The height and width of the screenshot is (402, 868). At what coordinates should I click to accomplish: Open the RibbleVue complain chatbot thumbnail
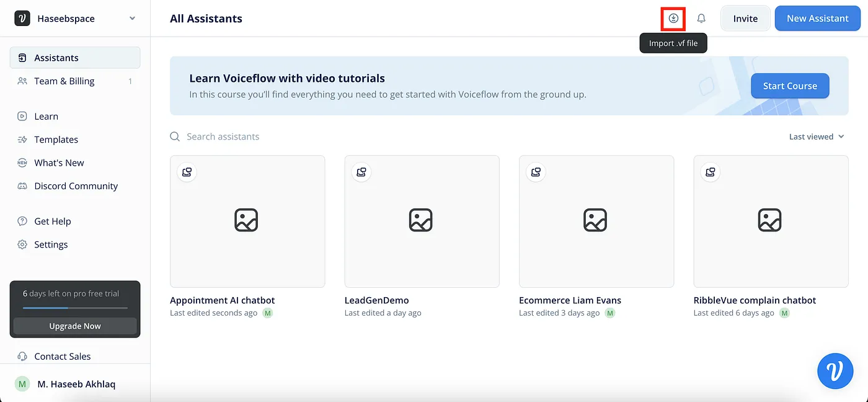pyautogui.click(x=771, y=221)
